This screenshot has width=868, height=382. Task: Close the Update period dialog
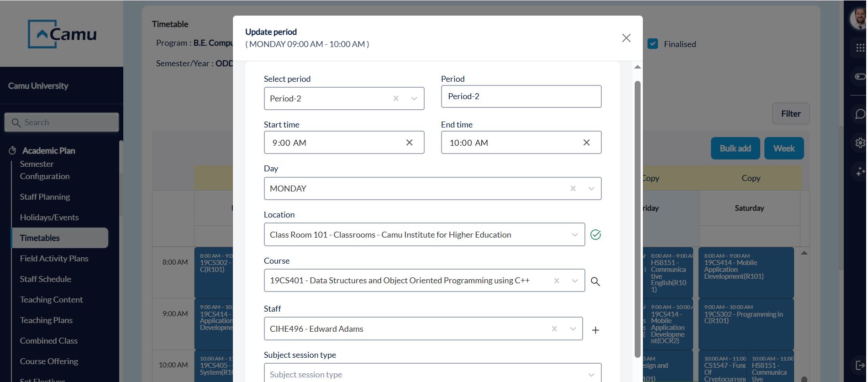pyautogui.click(x=626, y=38)
